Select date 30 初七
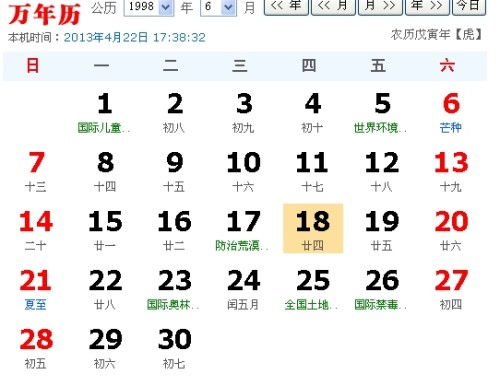Image resolution: width=500 pixels, height=386 pixels. tap(174, 348)
